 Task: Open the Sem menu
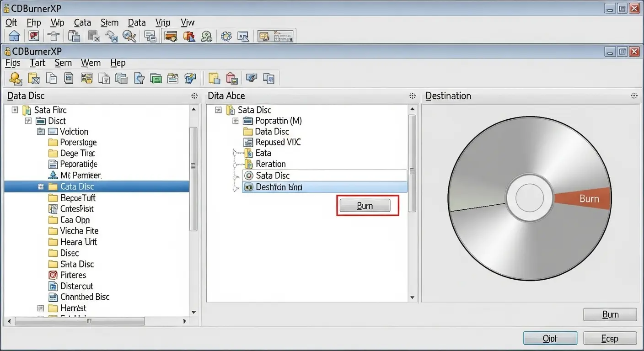[63, 63]
